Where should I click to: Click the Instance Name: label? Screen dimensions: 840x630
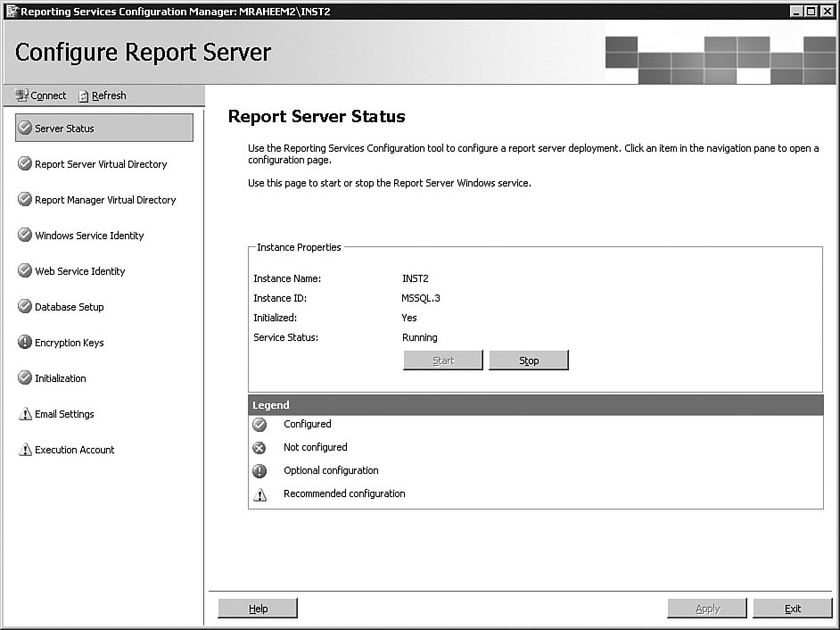point(287,278)
